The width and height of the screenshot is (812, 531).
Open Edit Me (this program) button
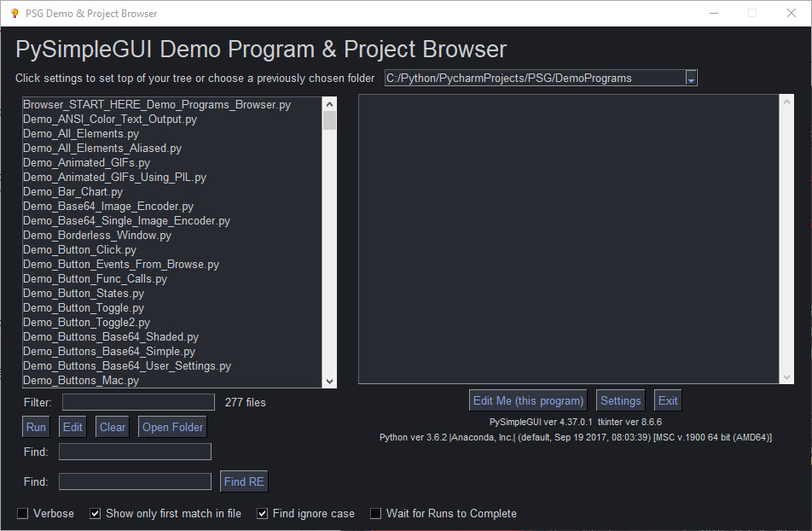click(x=528, y=400)
